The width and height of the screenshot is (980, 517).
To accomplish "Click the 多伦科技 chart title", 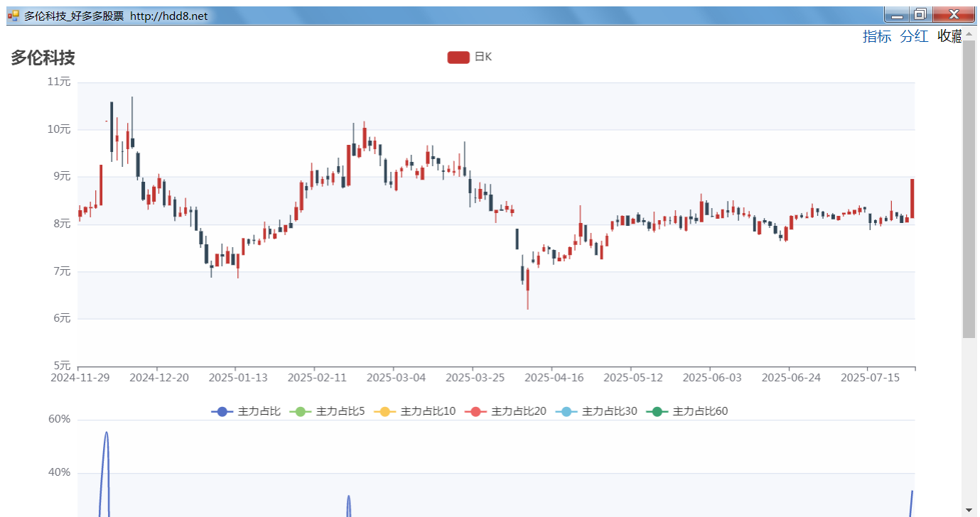I will coord(43,58).
